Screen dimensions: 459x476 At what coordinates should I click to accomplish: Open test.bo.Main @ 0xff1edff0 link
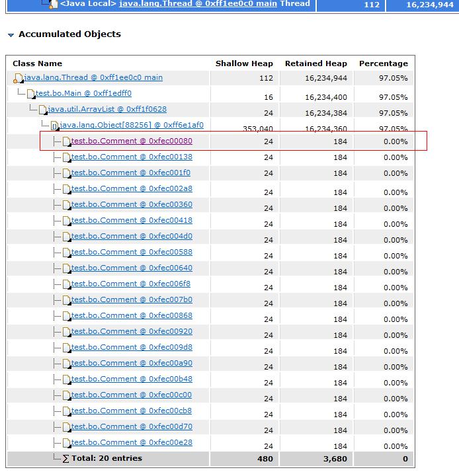[x=83, y=93]
